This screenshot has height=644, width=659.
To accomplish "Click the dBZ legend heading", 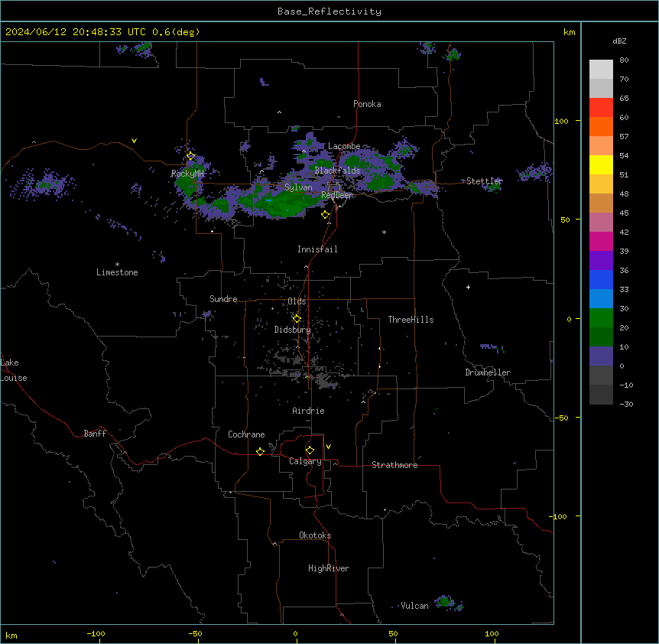I will (619, 41).
